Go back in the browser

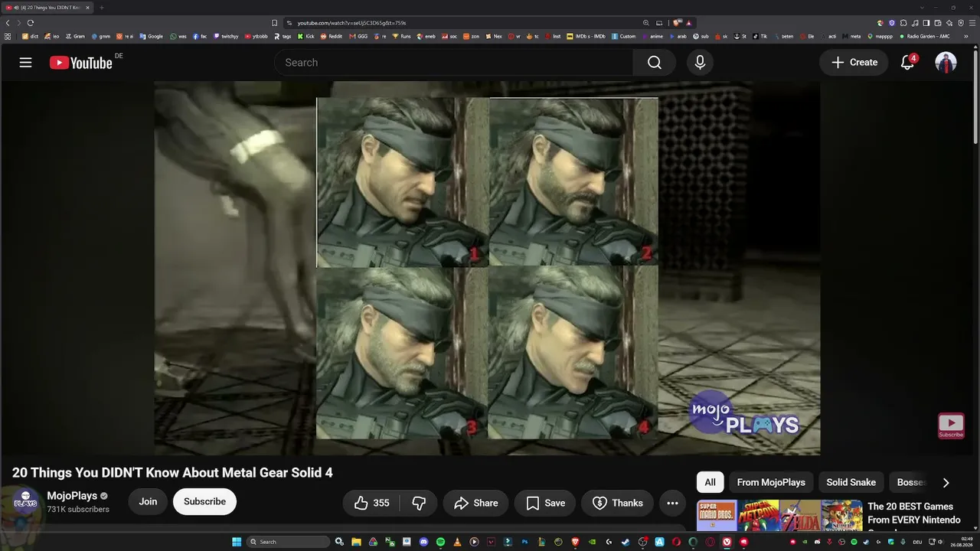coord(8,23)
